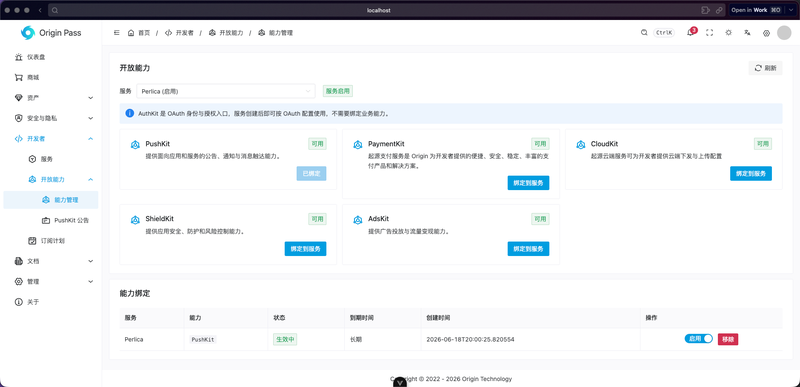The image size is (800, 387).
Task: Click the red 移除 button for Perlica
Action: 728,339
